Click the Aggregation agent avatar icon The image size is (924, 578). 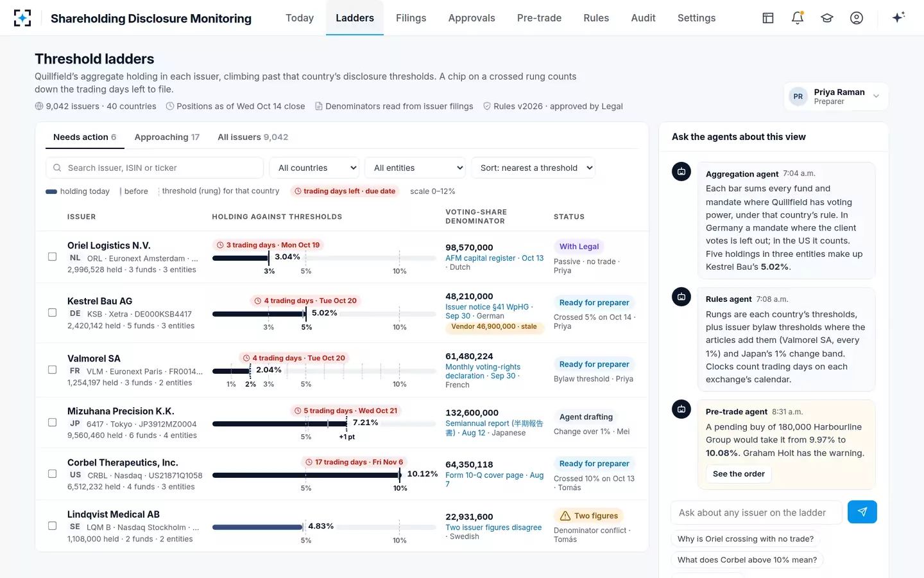click(681, 171)
